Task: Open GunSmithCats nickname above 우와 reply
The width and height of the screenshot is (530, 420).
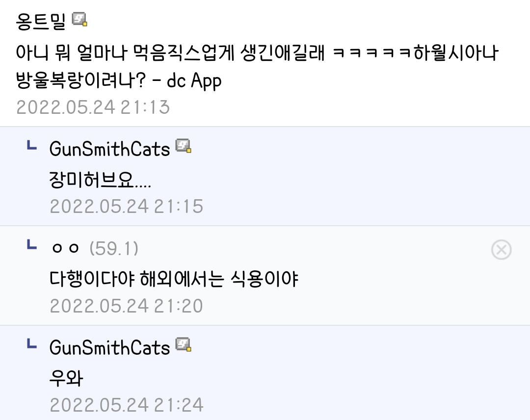Action: point(109,348)
